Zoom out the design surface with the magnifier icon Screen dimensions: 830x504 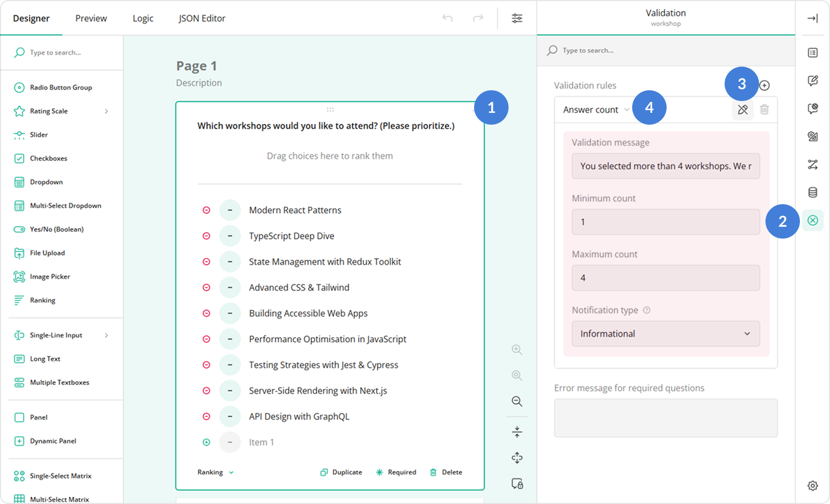517,401
